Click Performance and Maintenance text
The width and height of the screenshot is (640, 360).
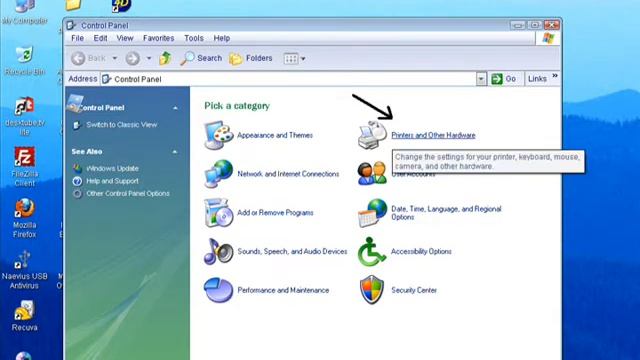pos(283,290)
